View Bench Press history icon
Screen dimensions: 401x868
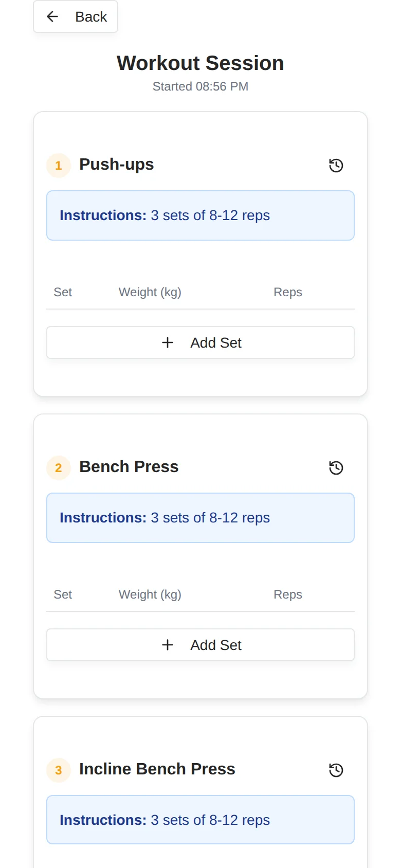(336, 468)
